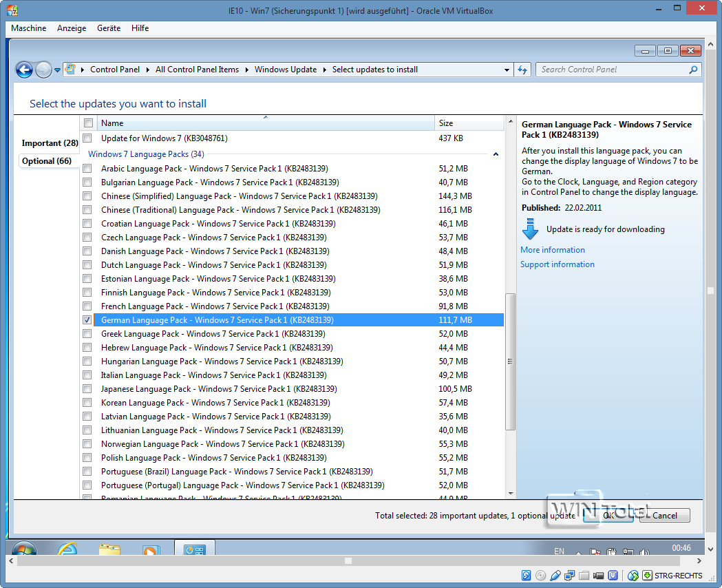
Task: Open the Action Center flag tray icon
Action: [595, 552]
